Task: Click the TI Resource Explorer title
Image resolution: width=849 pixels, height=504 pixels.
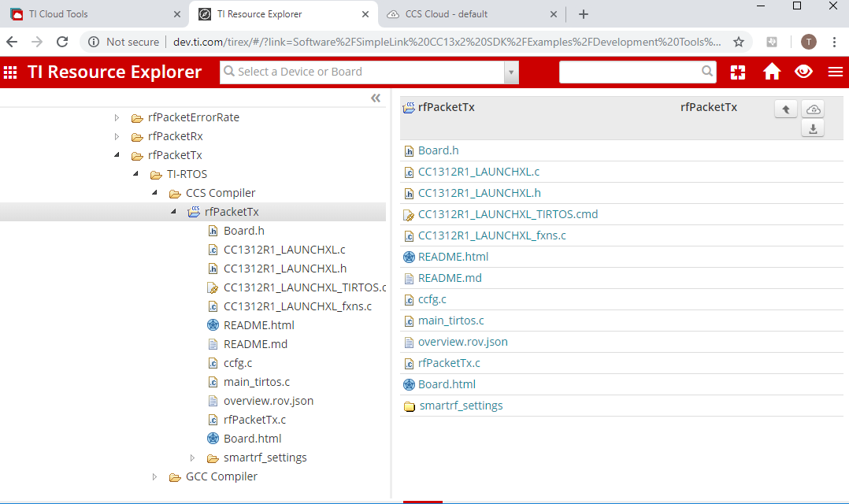Action: (114, 72)
